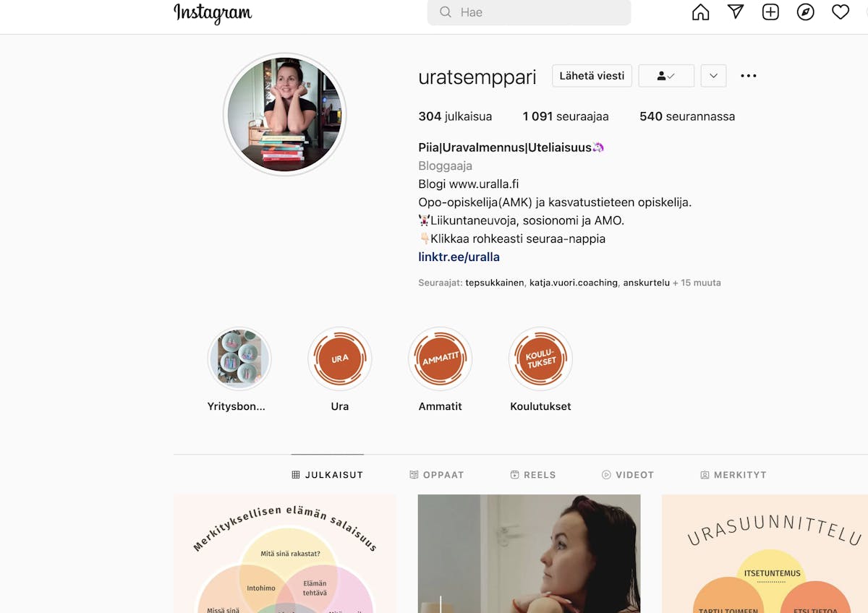This screenshot has width=868, height=613.
Task: Switch to the Reels tab
Action: (533, 475)
